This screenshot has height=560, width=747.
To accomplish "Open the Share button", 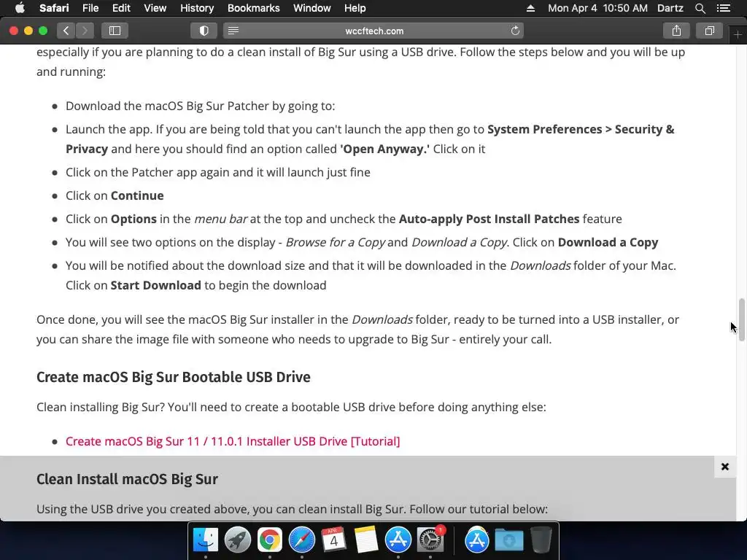I will [676, 31].
